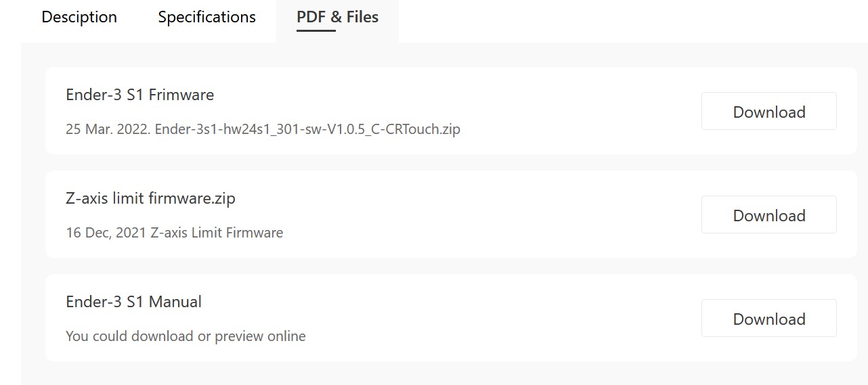868x385 pixels.
Task: Download the Z-axis limit firmware.zip
Action: tap(768, 215)
